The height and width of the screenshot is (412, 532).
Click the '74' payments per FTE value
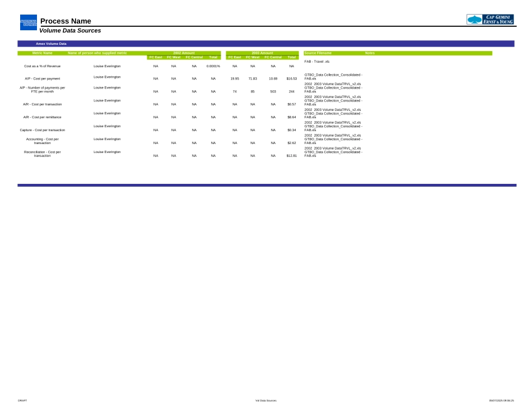point(235,91)
